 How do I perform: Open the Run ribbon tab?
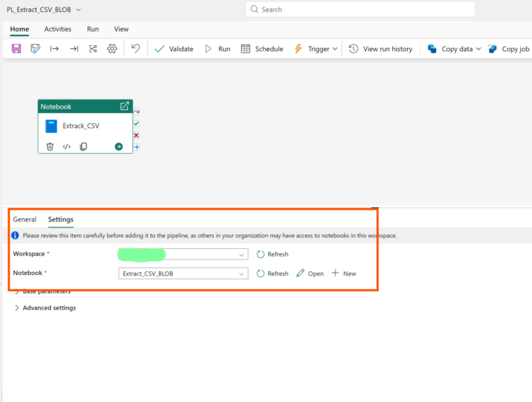tap(92, 29)
